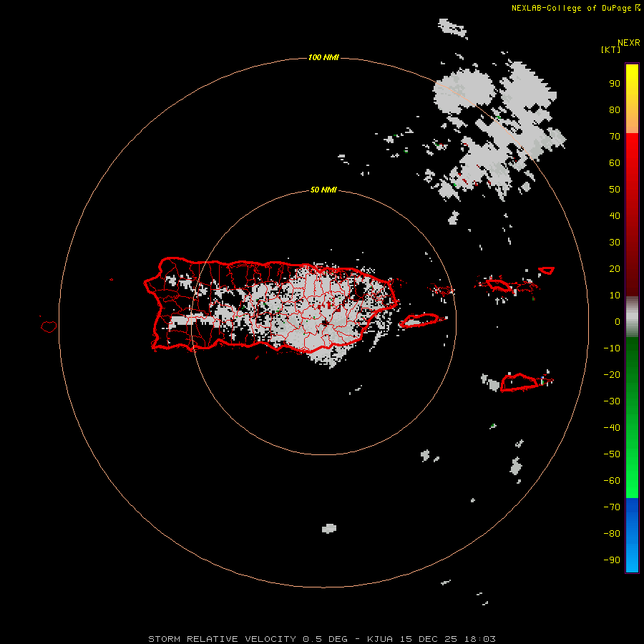Screen dimensions: 644x644
Task: Click the blue segment of color bar
Action: coord(632,535)
